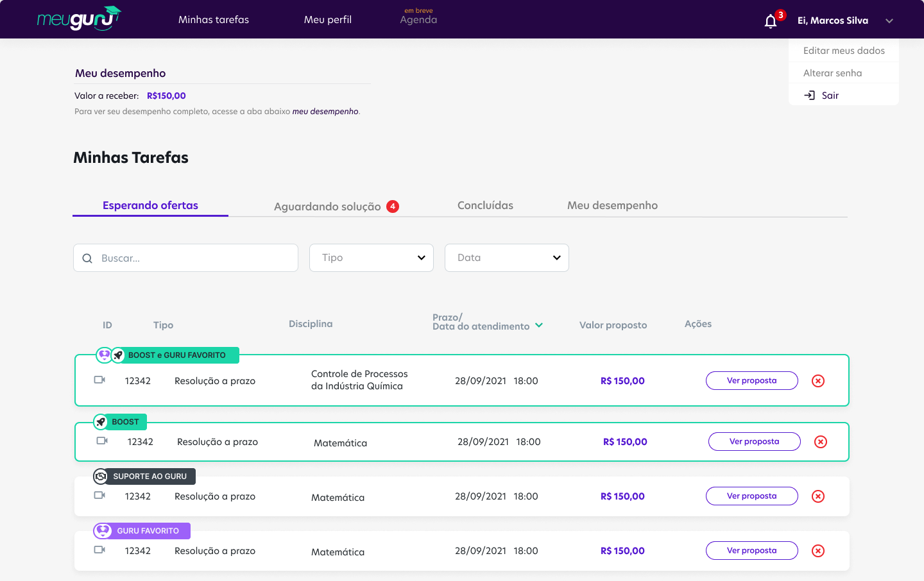Sort by Prazo/Data do atendimento arrow
The height and width of the screenshot is (581, 924).
click(539, 325)
